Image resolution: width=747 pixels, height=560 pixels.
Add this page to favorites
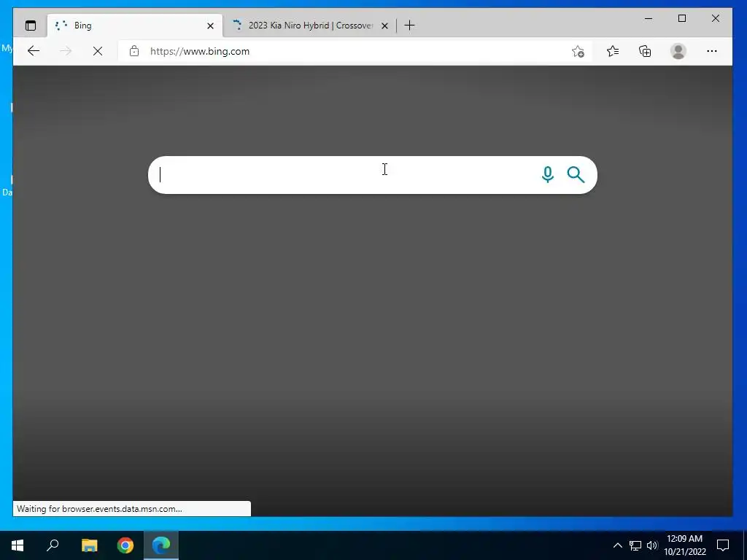coord(578,51)
